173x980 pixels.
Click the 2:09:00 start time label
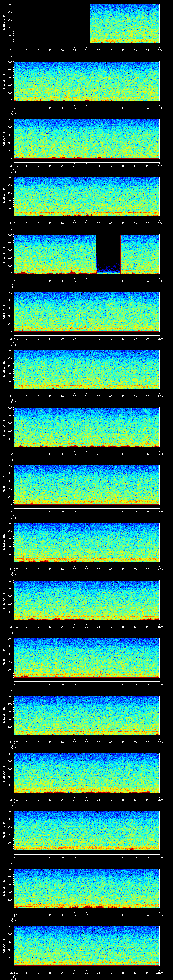click(x=14, y=339)
